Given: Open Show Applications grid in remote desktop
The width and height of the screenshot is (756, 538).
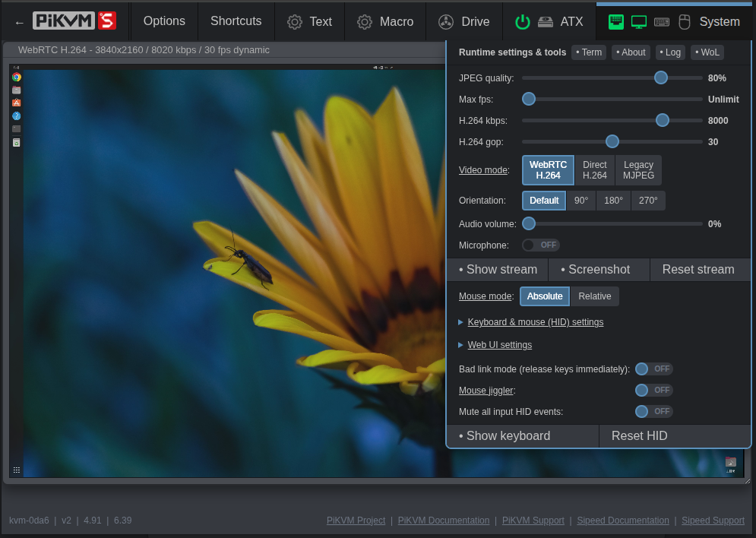Looking at the screenshot, I should tap(17, 470).
